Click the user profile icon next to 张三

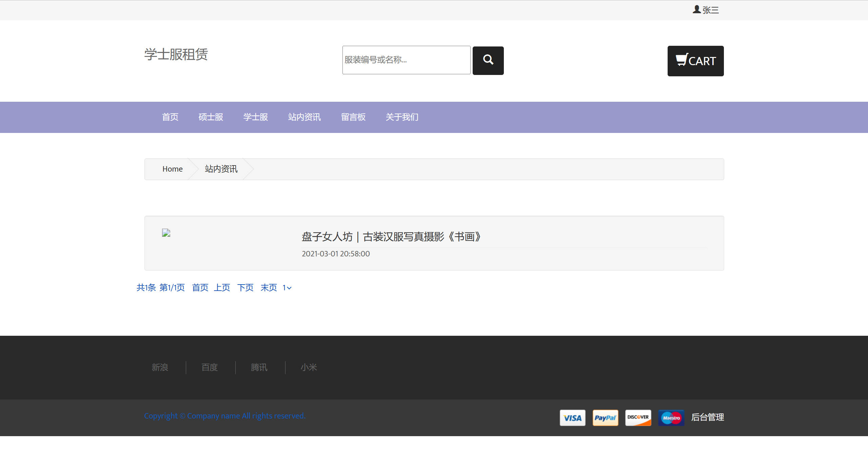click(696, 10)
